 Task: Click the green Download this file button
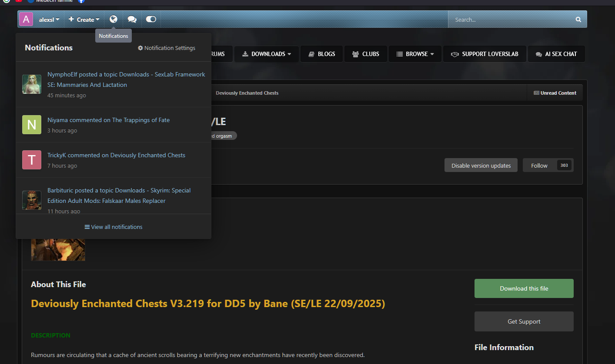(524, 288)
